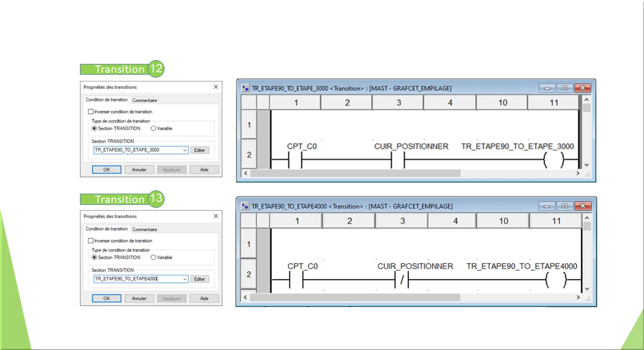The width and height of the screenshot is (644, 350).
Task: Select column 10 header in ETAPE_3000 editor
Action: point(503,103)
